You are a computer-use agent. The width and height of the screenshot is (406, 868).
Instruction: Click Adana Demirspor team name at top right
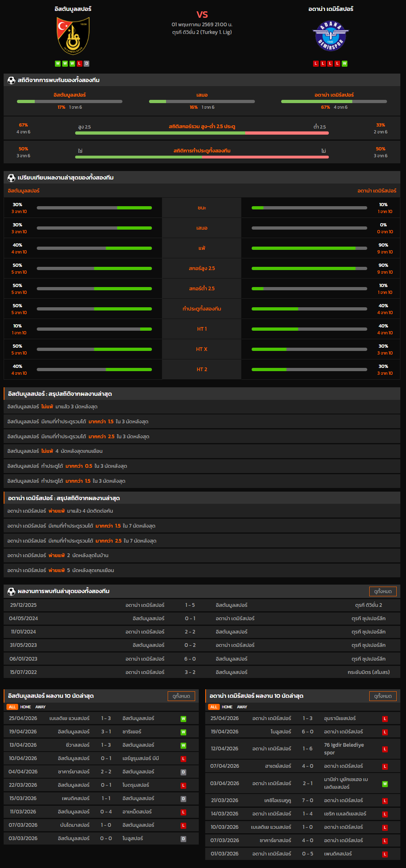(x=331, y=8)
